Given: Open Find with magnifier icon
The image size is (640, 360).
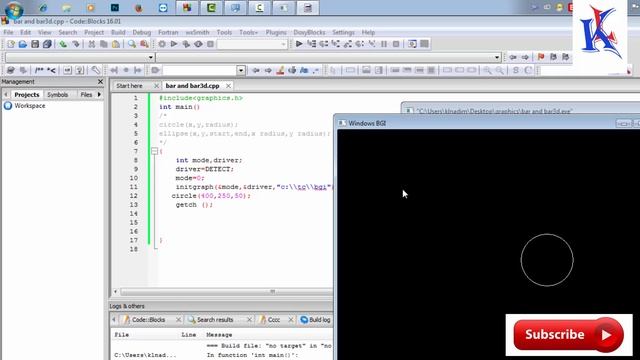Looking at the screenshot, I should pyautogui.click(x=132, y=44).
